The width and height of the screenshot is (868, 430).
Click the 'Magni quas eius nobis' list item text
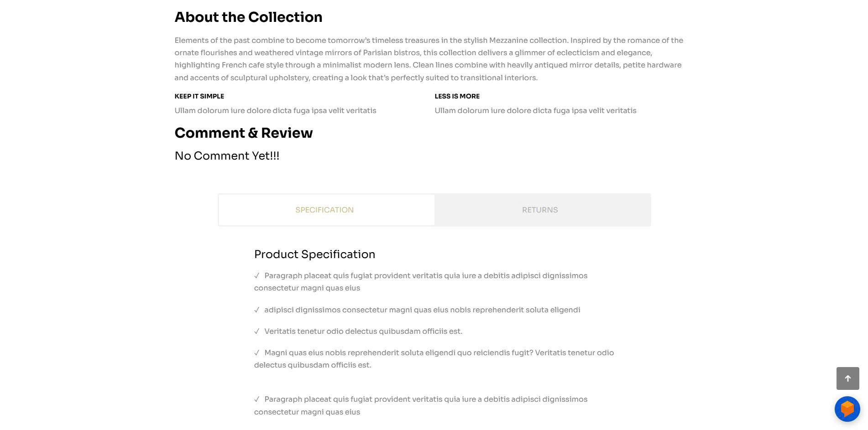click(x=434, y=359)
